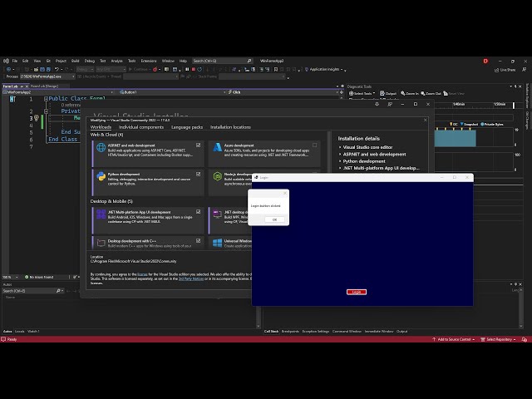Click Zoom Out in Diagnostic Tools
This screenshot has width=532, height=399.
point(431,93)
